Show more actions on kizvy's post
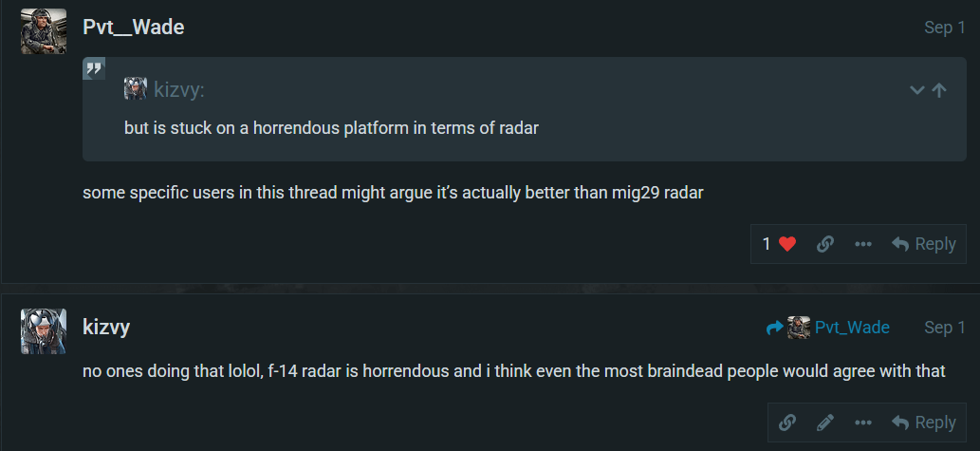The height and width of the screenshot is (451, 980). [x=862, y=423]
